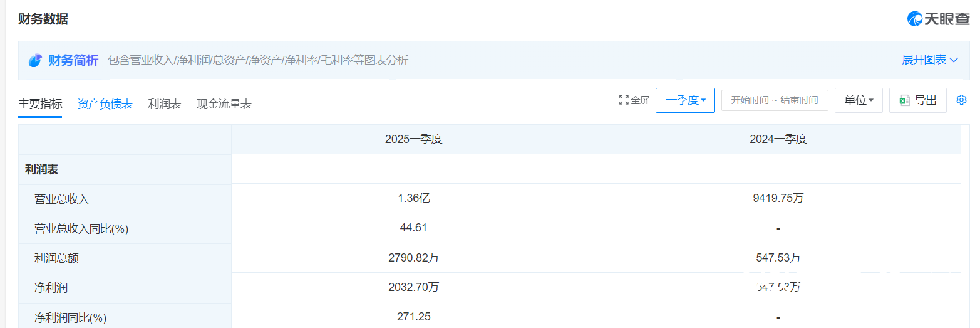Select the 271.25 net profit growth cell
This screenshot has width=980, height=328.
(x=413, y=316)
